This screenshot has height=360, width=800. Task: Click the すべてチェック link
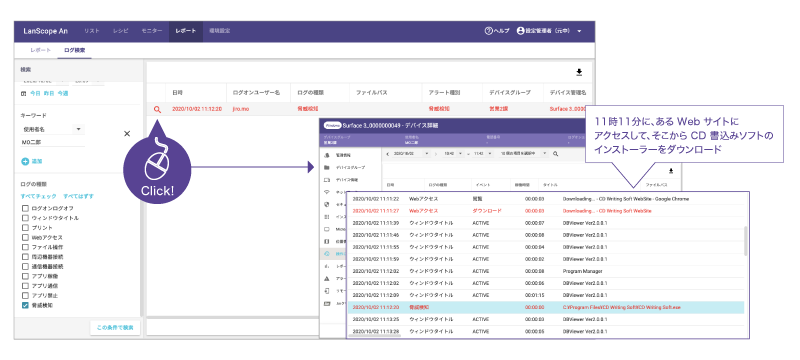point(39,196)
